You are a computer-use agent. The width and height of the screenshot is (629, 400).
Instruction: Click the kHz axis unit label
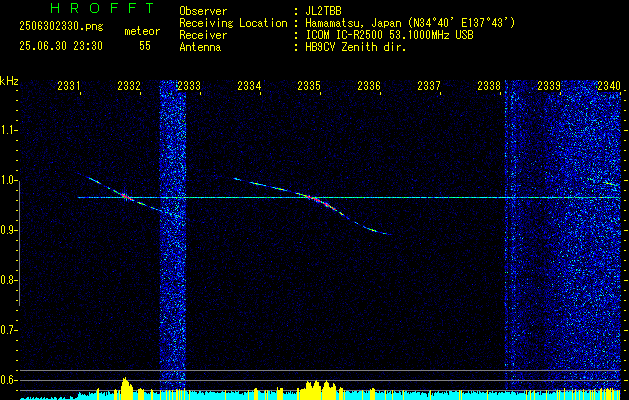(9, 81)
